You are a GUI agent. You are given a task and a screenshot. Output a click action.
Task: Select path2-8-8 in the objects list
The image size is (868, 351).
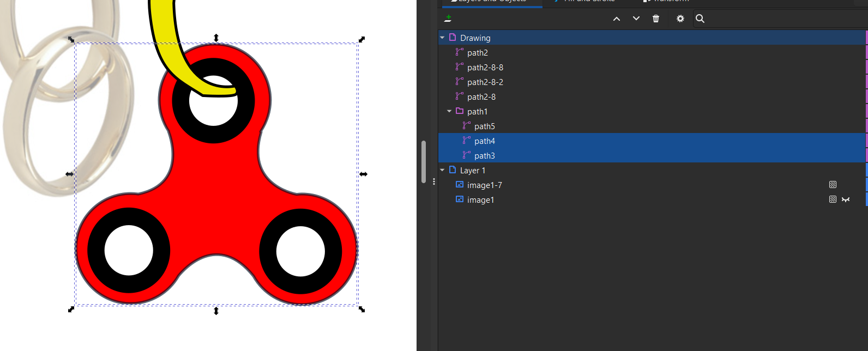[485, 67]
